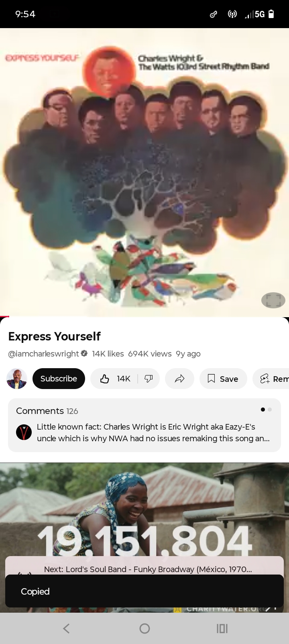Subscribe to iamcharleswright channel
This screenshot has height=644, width=289.
click(x=59, y=379)
